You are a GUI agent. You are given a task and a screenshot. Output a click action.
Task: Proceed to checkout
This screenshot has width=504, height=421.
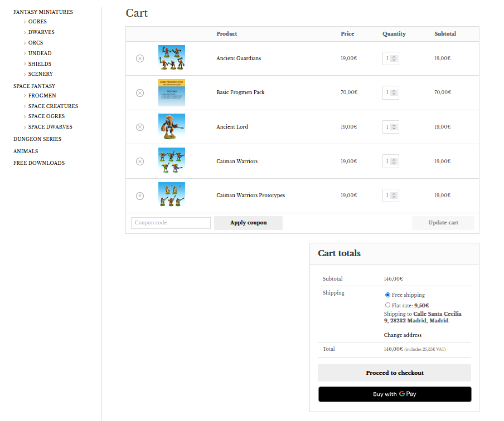pos(394,373)
